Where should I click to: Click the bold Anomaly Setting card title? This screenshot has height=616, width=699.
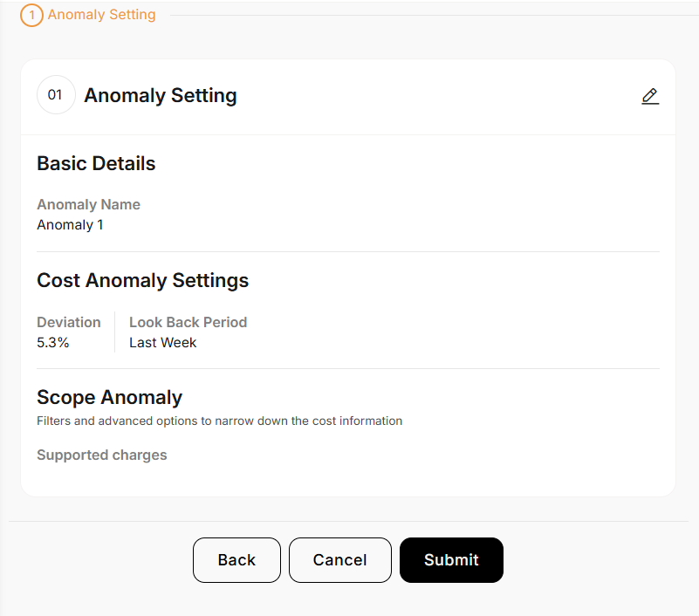pos(161,96)
